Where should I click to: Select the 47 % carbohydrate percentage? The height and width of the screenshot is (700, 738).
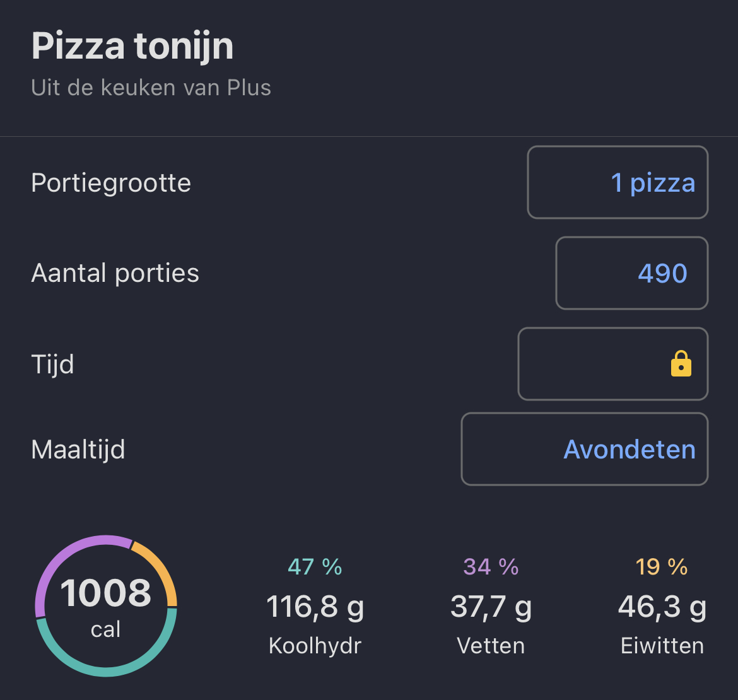tap(315, 567)
